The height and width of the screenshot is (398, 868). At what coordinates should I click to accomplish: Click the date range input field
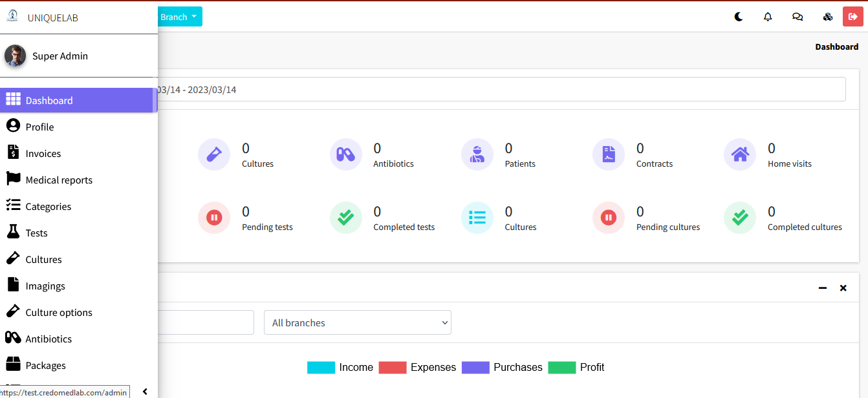tap(498, 89)
